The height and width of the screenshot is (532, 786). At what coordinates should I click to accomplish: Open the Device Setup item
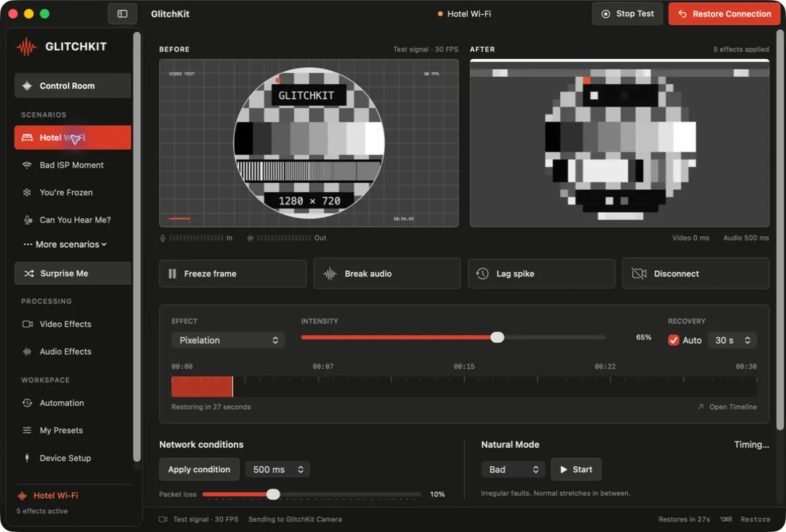click(73, 458)
